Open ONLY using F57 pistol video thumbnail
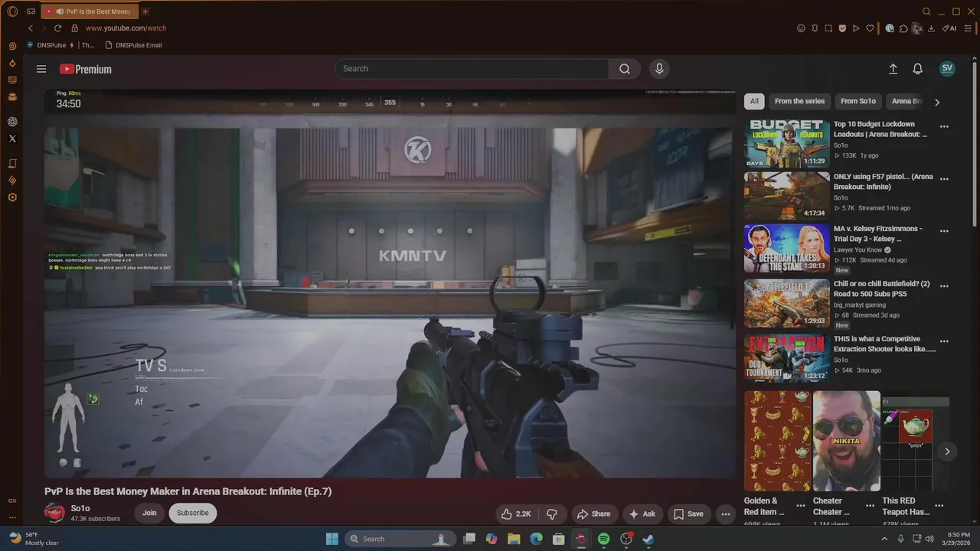This screenshot has width=980, height=551. tap(786, 195)
